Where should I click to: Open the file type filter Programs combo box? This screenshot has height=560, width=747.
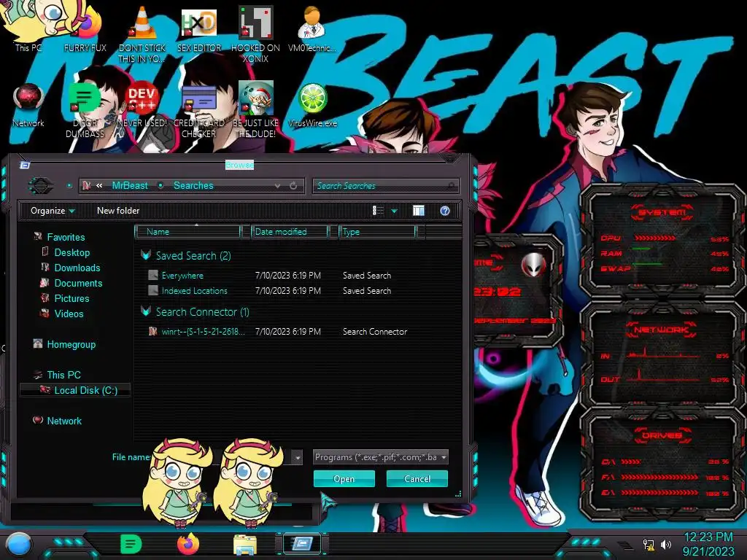pyautogui.click(x=380, y=457)
